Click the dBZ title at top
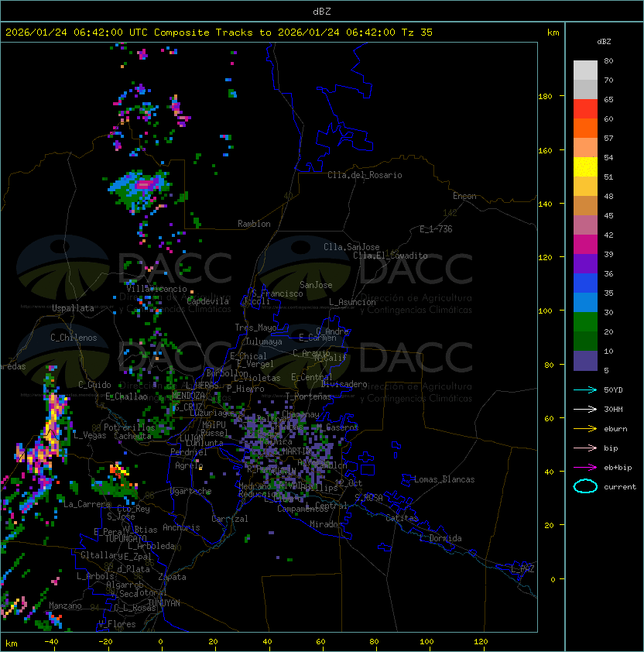This screenshot has height=652, width=644. 322,12
